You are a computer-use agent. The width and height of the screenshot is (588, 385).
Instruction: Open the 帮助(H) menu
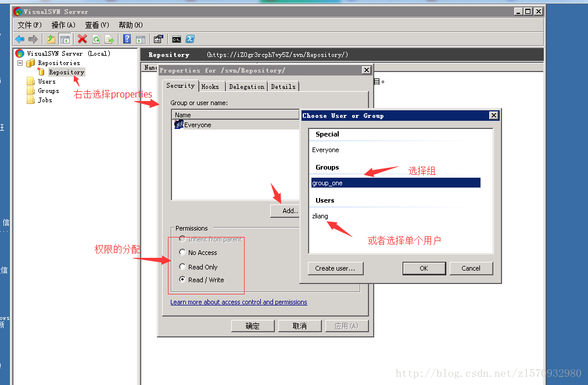click(131, 25)
